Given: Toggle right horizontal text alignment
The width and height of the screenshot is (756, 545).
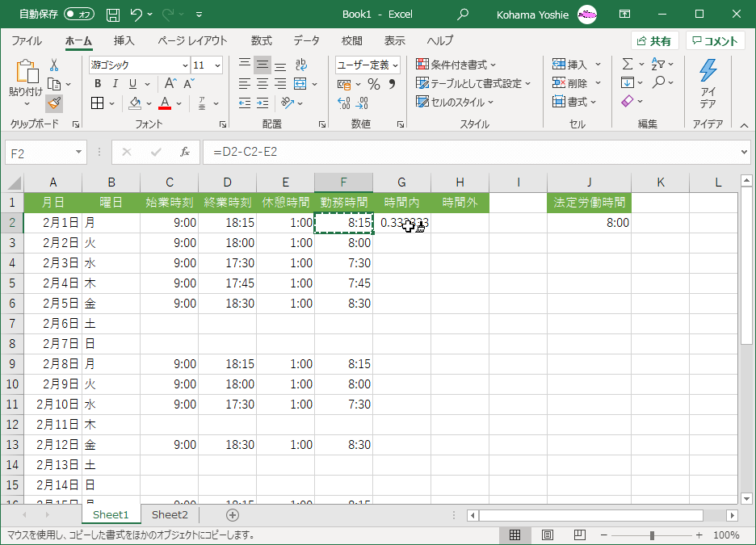Looking at the screenshot, I should point(280,84).
